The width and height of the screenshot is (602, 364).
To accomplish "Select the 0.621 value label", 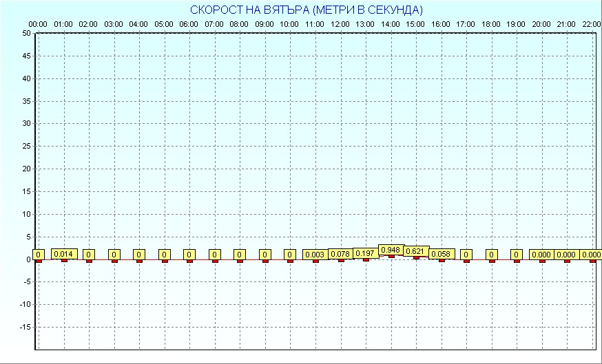I will [x=416, y=251].
